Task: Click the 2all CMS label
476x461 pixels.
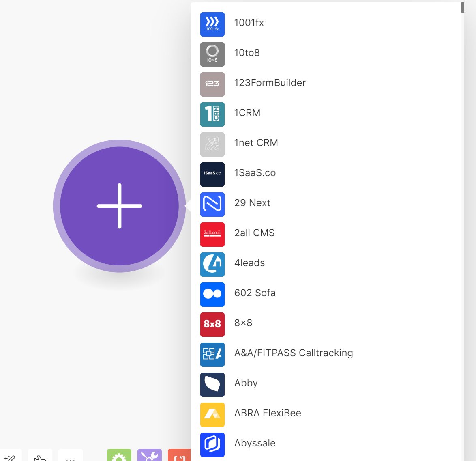Action: tap(254, 233)
